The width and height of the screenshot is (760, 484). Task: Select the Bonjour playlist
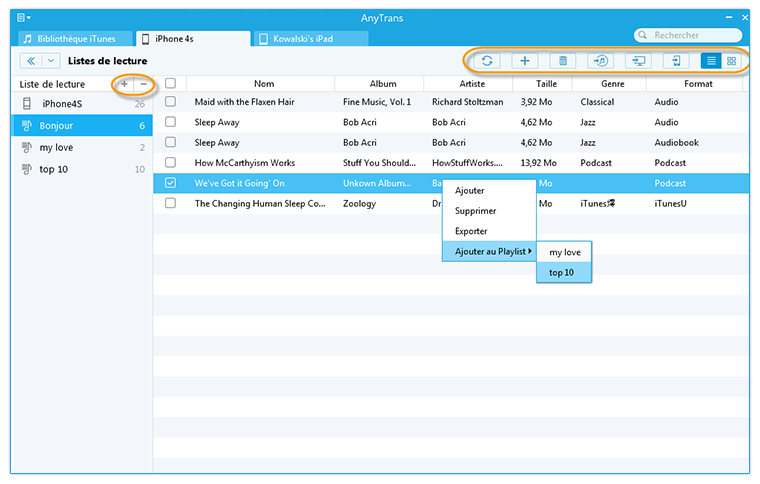pyautogui.click(x=82, y=125)
